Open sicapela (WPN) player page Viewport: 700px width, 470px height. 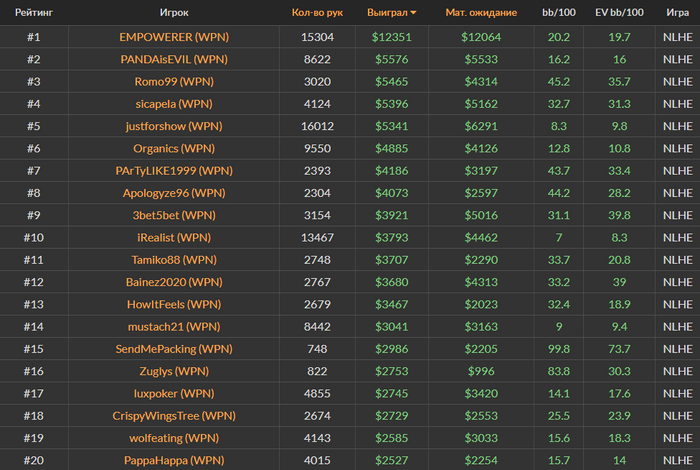click(174, 104)
